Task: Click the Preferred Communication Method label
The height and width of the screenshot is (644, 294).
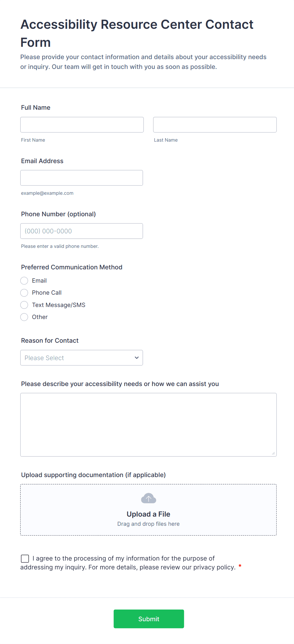Action: tap(72, 267)
